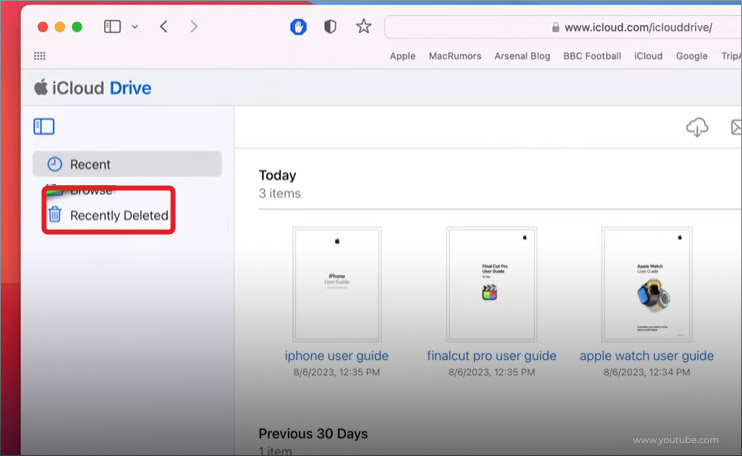Open the Google bookmark
This screenshot has height=456, width=742.
[691, 56]
